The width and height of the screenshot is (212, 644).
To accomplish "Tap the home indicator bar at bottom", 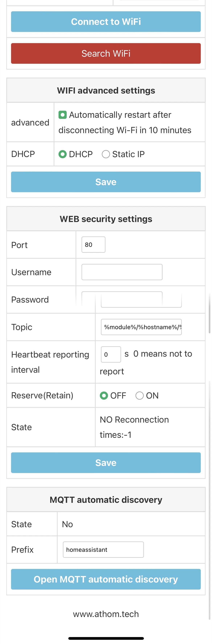I will coord(106,638).
